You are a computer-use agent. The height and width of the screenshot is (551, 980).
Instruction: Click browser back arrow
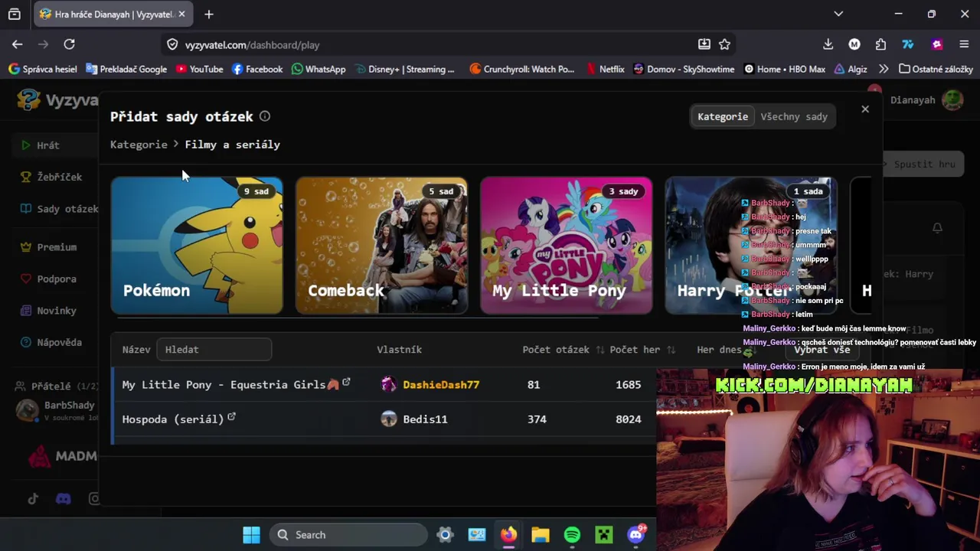tap(17, 44)
